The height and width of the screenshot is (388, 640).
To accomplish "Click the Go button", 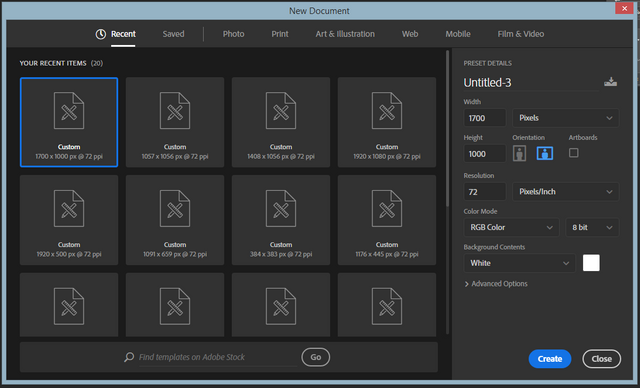I will pos(316,357).
